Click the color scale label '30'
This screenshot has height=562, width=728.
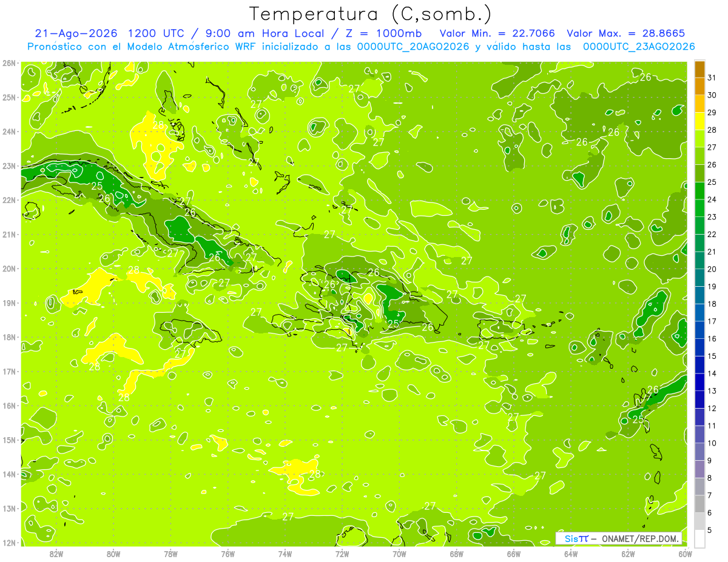(712, 95)
